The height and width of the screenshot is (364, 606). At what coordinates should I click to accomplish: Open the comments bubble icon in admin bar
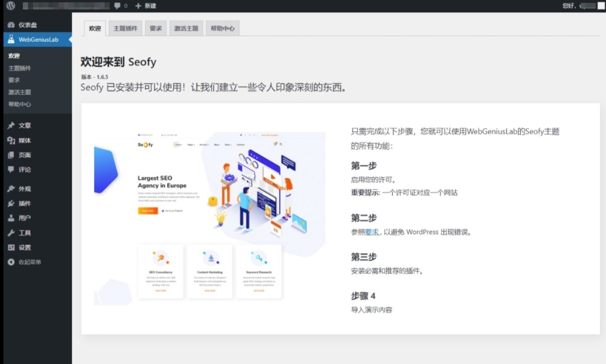[x=117, y=6]
